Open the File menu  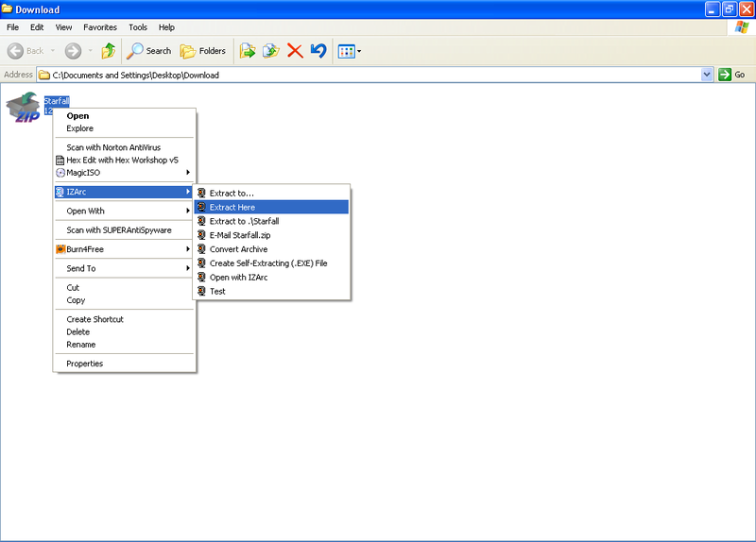pos(12,27)
